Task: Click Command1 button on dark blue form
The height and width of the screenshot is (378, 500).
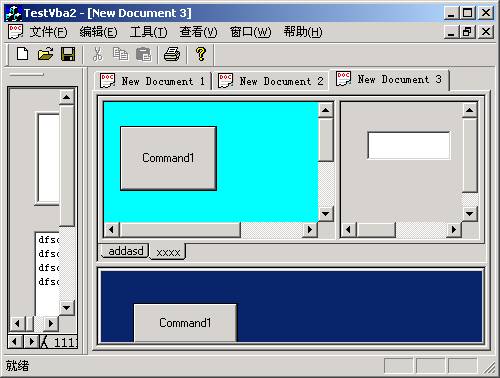Action: pos(185,323)
